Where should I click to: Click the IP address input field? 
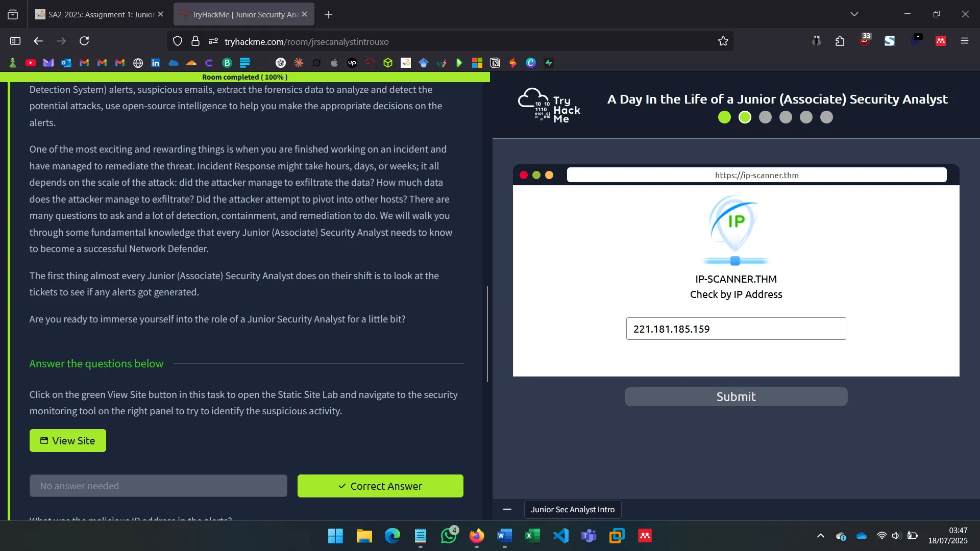coord(736,329)
